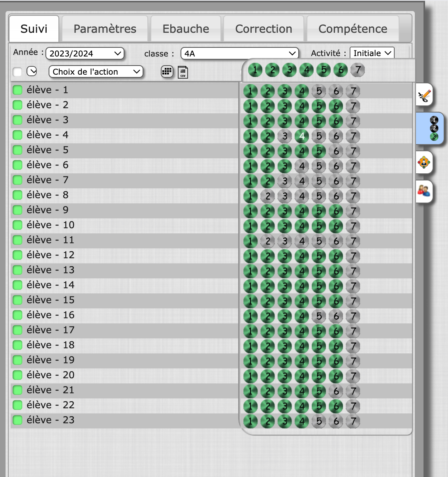Export the list with the CSV icon
The width and height of the screenshot is (448, 477).
183,72
